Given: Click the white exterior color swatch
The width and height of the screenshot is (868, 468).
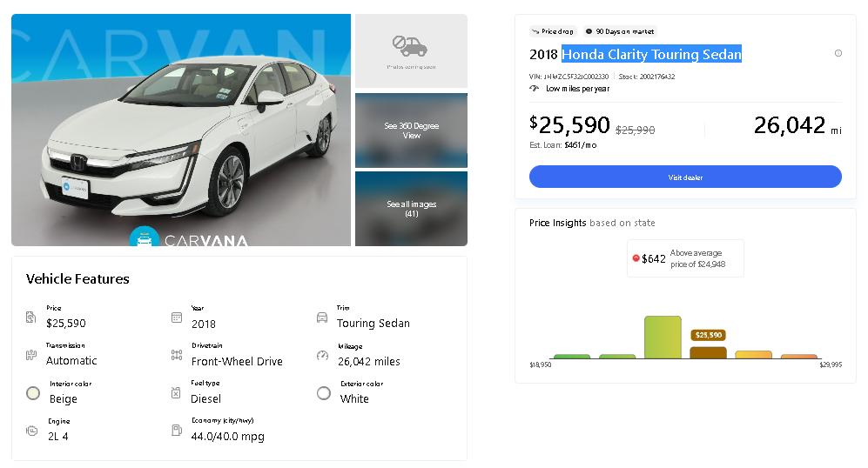Looking at the screenshot, I should click(x=324, y=393).
